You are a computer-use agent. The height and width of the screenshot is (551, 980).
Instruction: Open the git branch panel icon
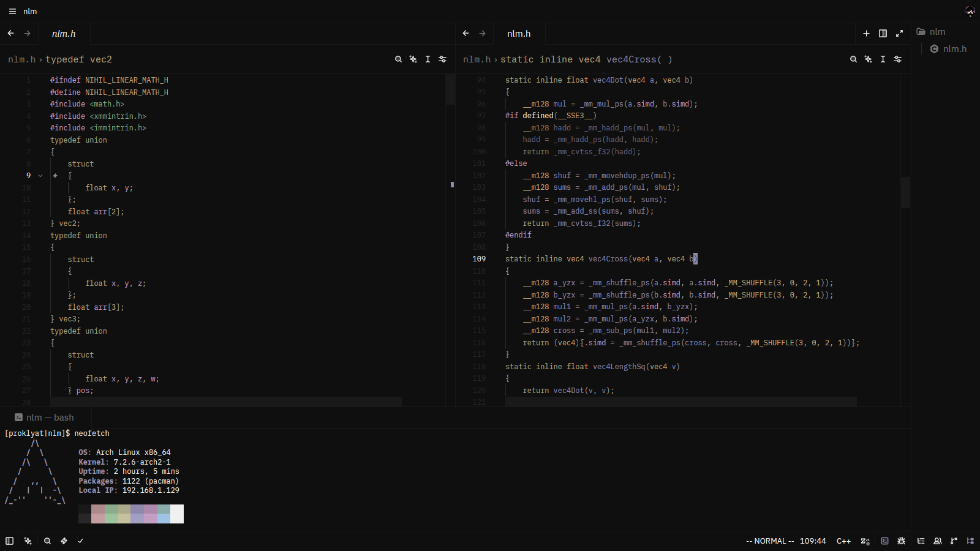[x=954, y=541]
